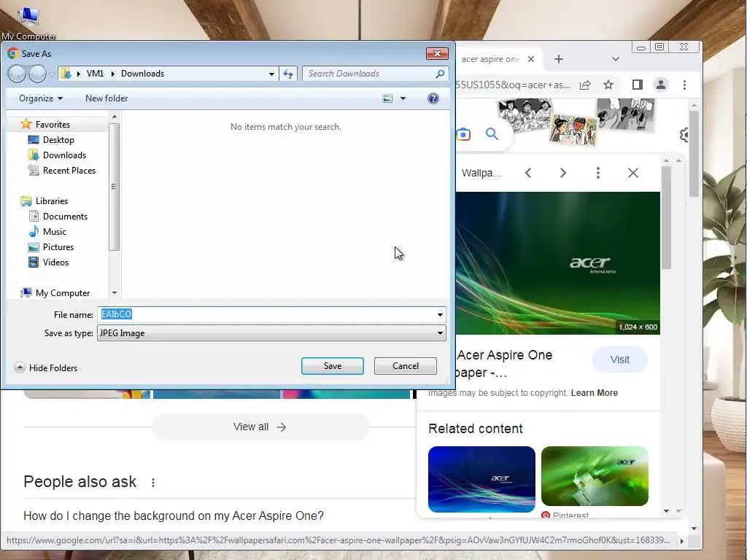Open Chrome tab search chevron
Viewport: 747px width, 560px height.
(x=616, y=59)
